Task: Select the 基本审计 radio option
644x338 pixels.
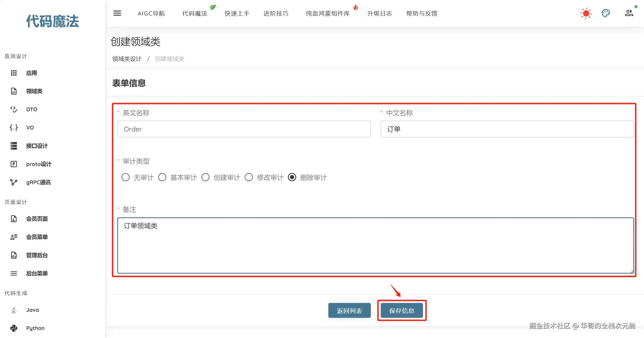Action: coord(162,177)
